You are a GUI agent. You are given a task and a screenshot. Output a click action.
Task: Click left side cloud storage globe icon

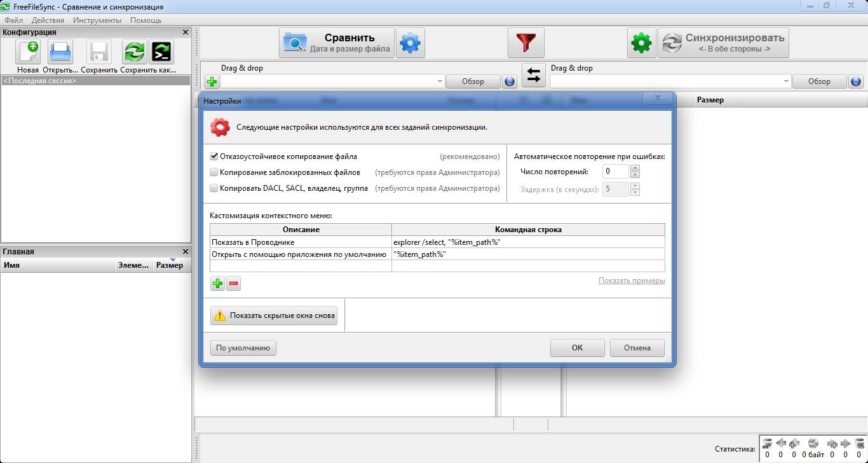pos(509,81)
